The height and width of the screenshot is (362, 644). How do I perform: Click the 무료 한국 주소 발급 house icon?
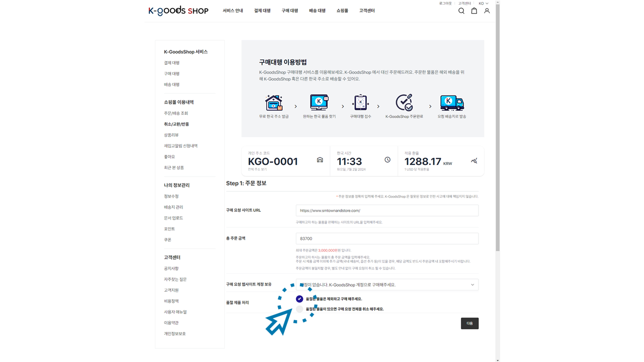pyautogui.click(x=274, y=103)
